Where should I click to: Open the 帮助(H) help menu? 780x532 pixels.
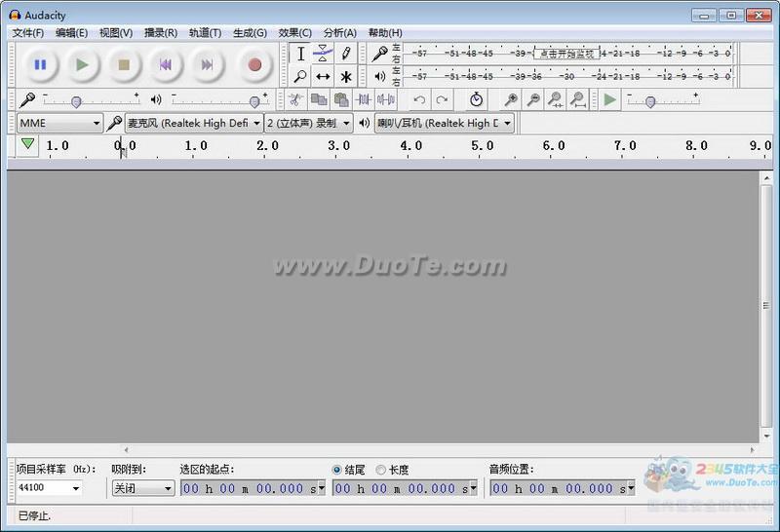pos(385,33)
